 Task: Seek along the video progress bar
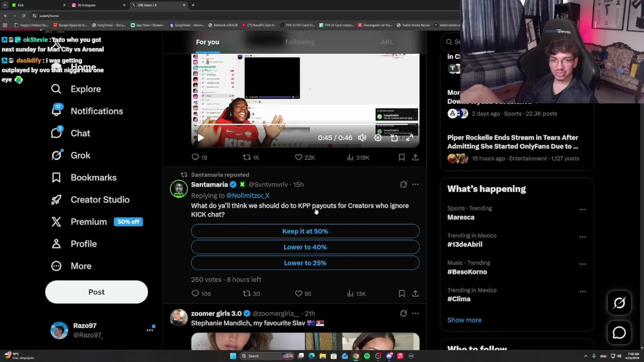click(x=305, y=125)
